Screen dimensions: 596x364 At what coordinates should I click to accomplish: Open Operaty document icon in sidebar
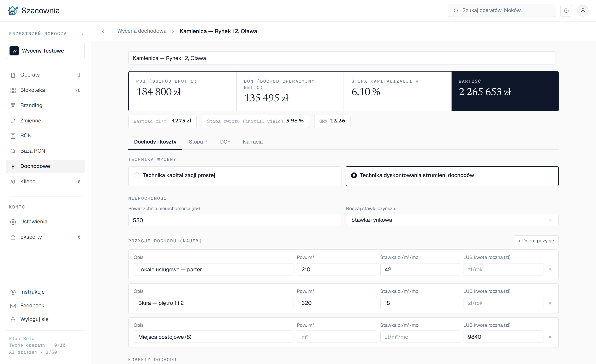click(13, 75)
